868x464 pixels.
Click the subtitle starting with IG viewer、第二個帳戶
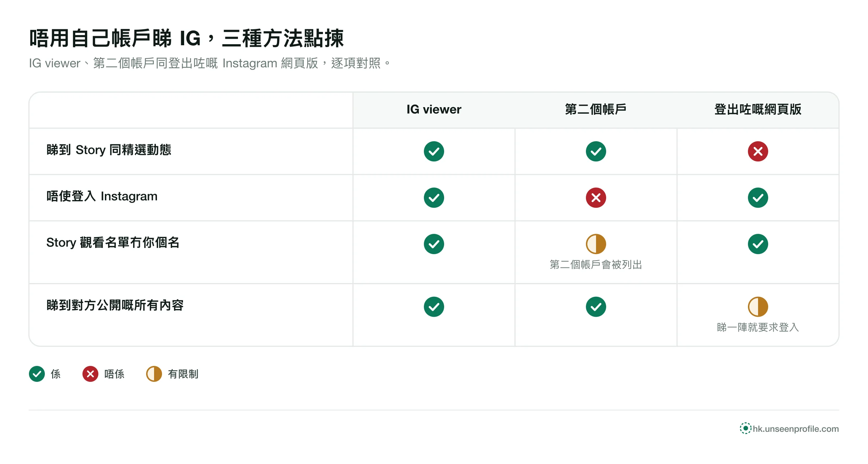[x=210, y=63]
